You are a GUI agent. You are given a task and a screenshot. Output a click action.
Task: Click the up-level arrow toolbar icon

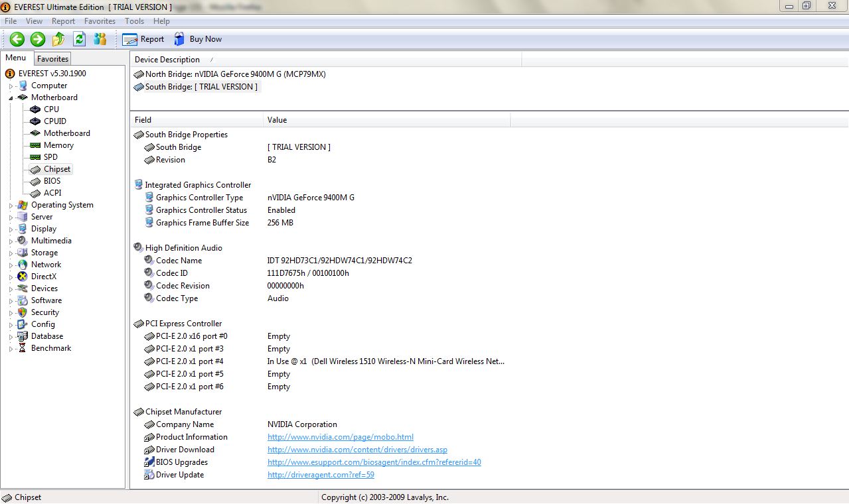tap(58, 39)
